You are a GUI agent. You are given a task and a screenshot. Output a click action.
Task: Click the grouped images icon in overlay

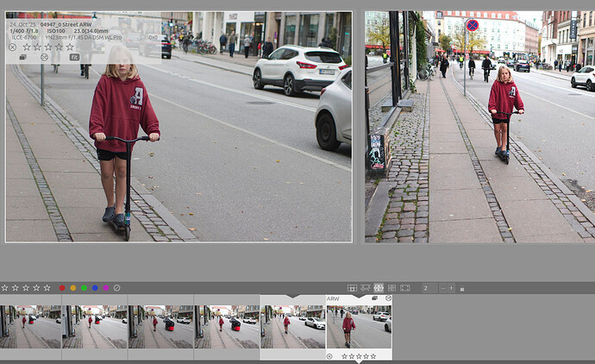[22, 57]
